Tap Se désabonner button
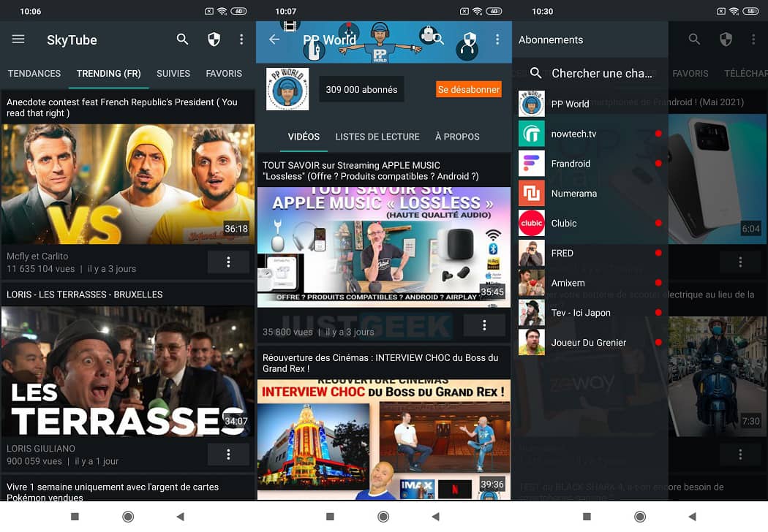The image size is (768, 532). (469, 90)
